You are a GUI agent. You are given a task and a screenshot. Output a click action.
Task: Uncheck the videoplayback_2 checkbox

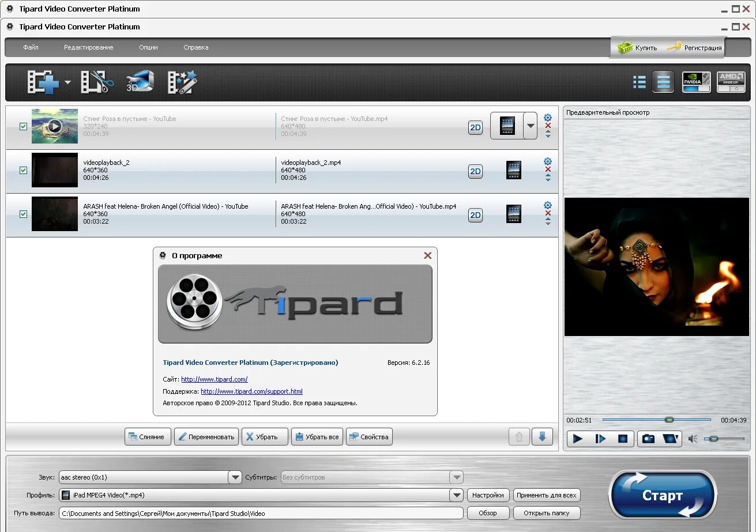tap(24, 170)
